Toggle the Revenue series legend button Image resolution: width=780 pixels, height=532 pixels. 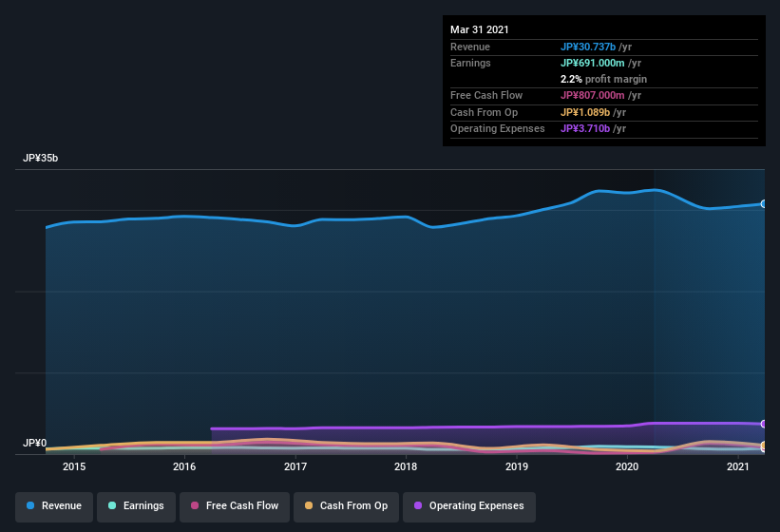tap(54, 506)
